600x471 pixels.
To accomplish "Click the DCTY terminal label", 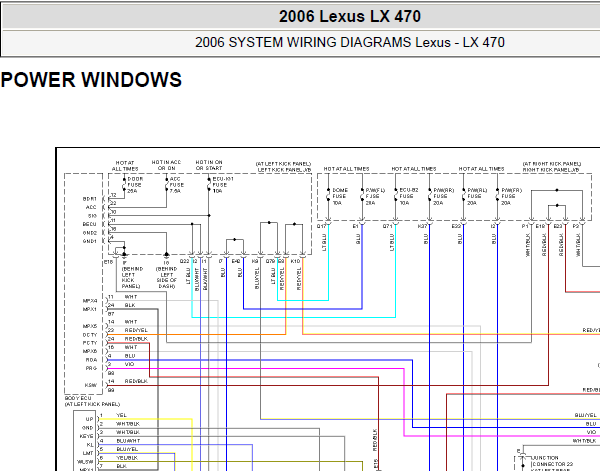I will click(x=90, y=335).
